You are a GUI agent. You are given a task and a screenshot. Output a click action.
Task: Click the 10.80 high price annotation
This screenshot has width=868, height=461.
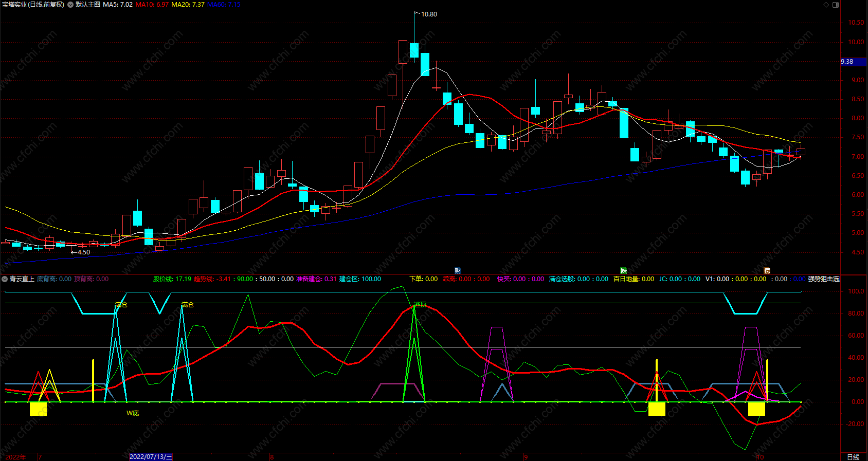point(429,14)
